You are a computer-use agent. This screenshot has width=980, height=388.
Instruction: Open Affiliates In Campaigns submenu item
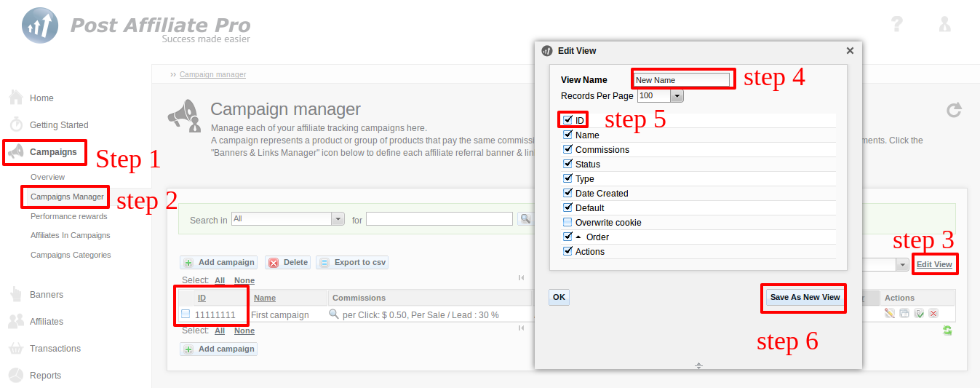click(71, 235)
